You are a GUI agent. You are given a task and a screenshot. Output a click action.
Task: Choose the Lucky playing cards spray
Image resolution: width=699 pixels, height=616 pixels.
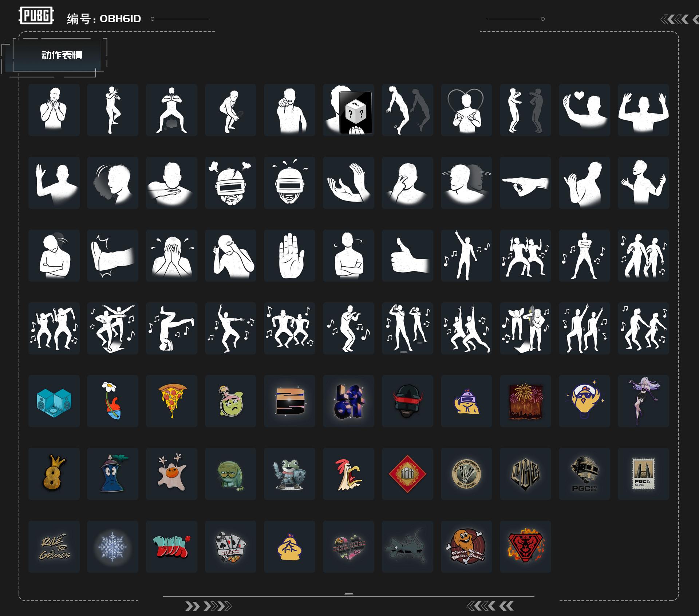point(230,547)
